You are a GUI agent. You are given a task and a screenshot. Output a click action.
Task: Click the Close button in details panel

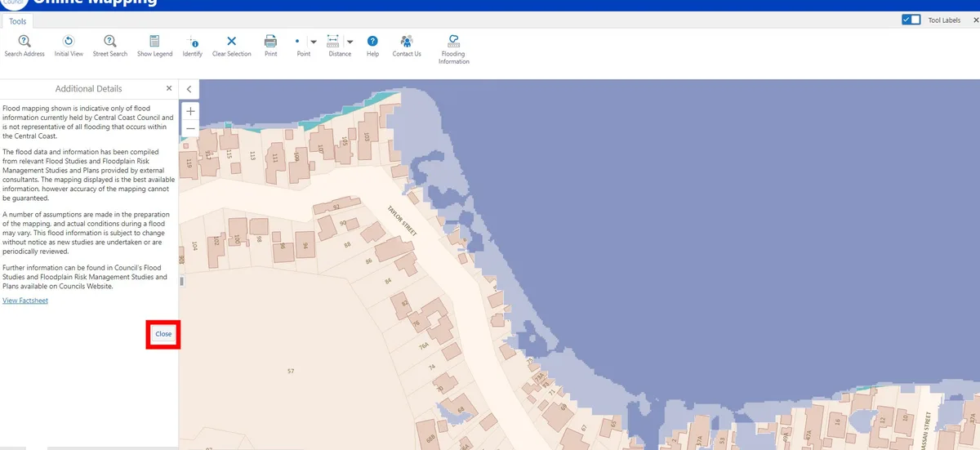pyautogui.click(x=163, y=334)
